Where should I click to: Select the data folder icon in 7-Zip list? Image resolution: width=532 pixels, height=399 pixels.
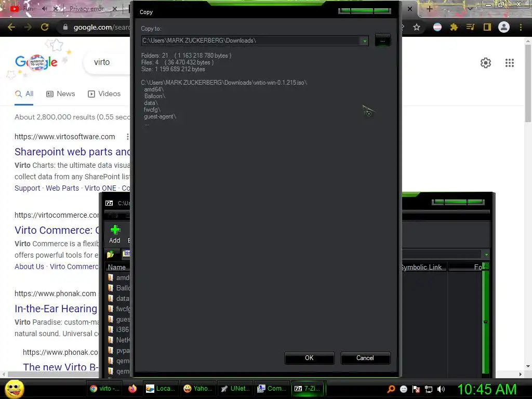click(x=111, y=299)
